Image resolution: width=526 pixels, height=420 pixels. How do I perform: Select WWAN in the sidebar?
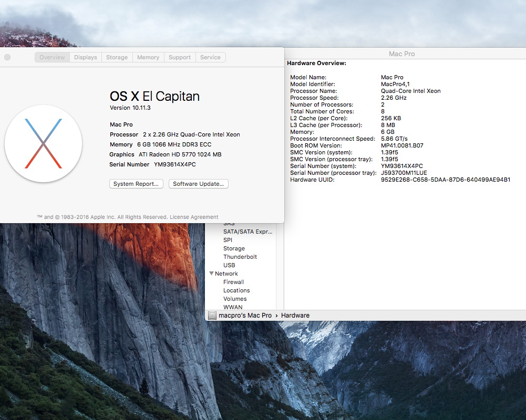point(233,307)
